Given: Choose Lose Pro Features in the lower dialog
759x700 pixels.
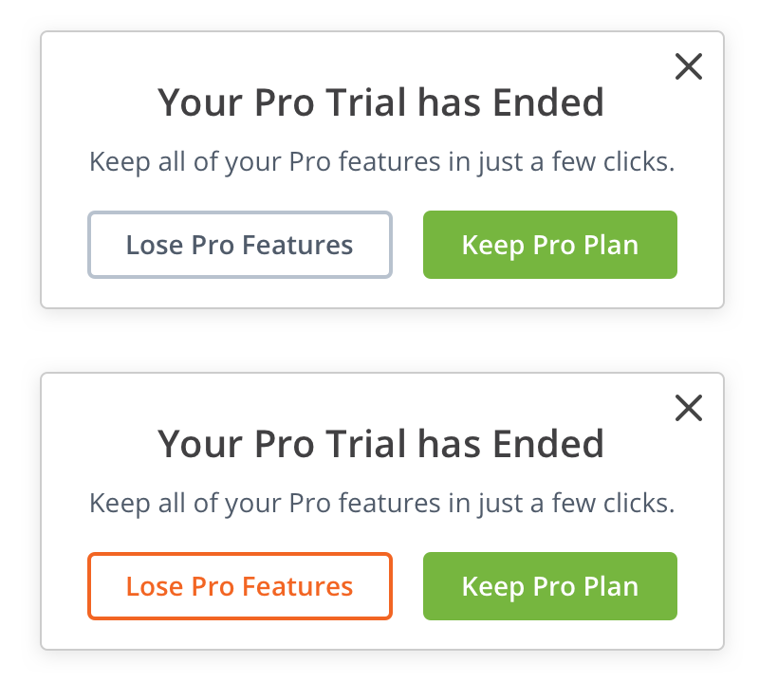Looking at the screenshot, I should [x=240, y=586].
